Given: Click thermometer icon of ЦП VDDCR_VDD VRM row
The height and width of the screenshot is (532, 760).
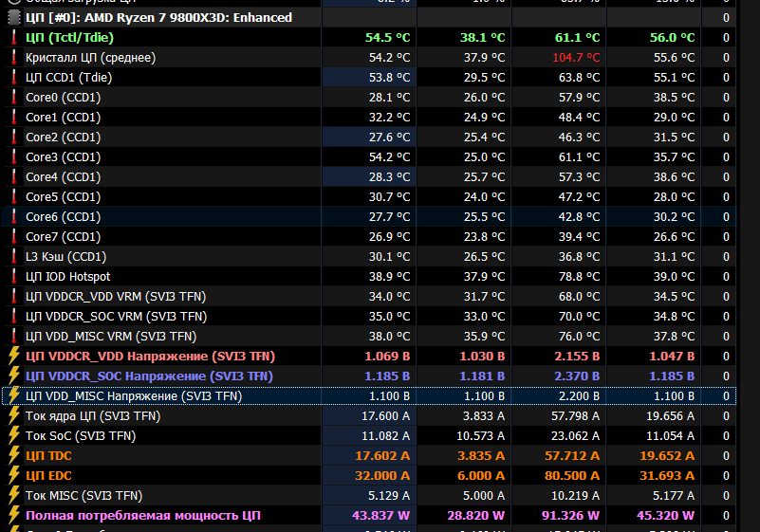Looking at the screenshot, I should 14,296.
